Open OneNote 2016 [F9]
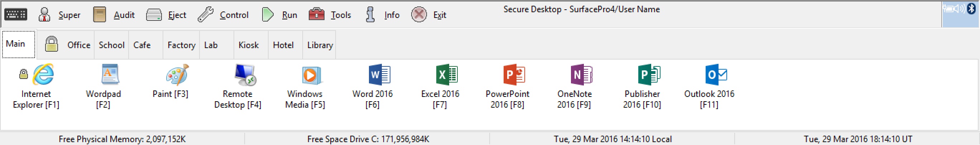The height and width of the screenshot is (145, 980). point(581,75)
